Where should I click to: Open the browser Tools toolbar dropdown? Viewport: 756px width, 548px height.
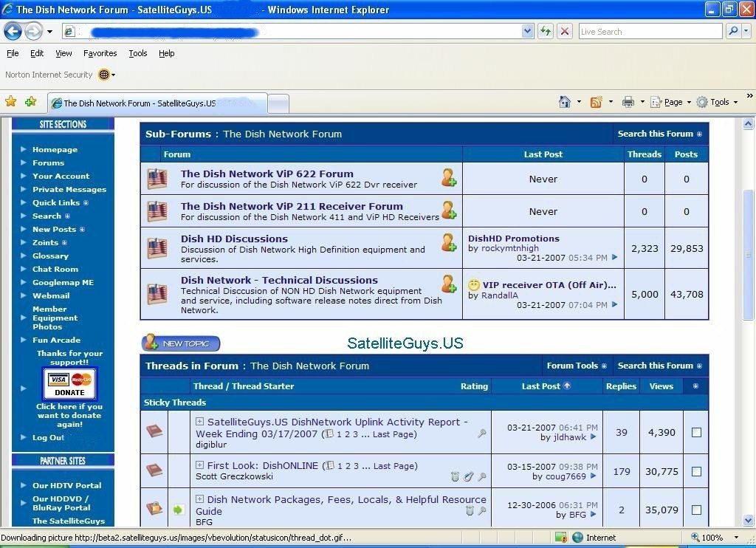click(x=718, y=102)
